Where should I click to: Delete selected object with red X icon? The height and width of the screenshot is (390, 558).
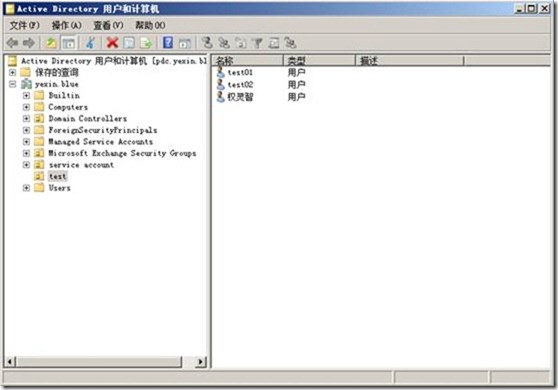(112, 43)
